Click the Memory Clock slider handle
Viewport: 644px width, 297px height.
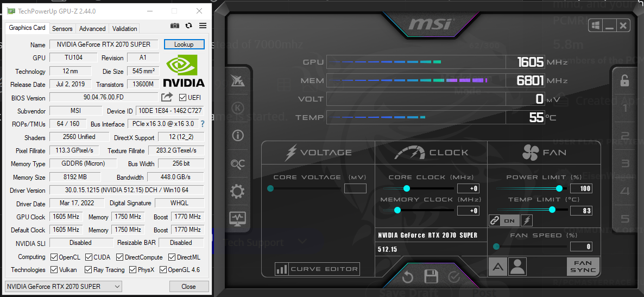point(397,210)
